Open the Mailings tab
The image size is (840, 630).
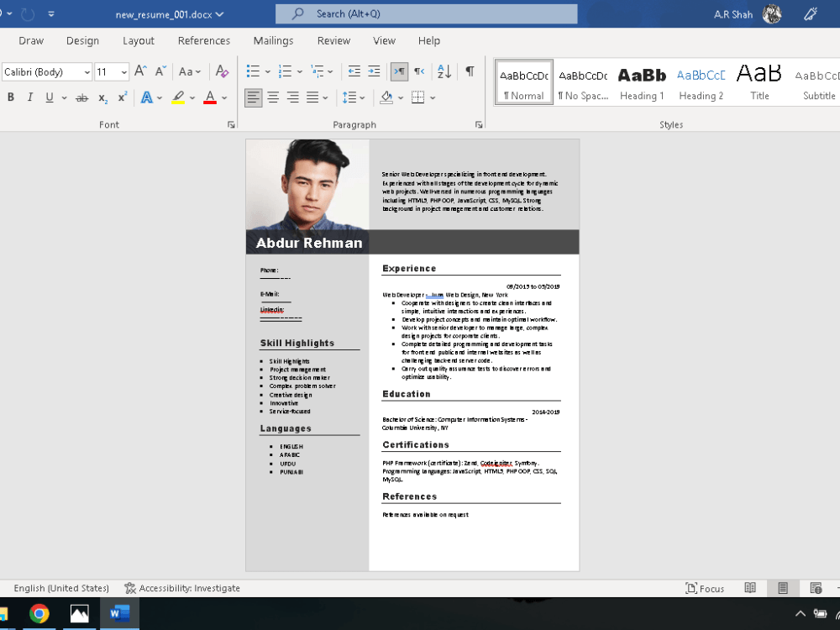point(273,40)
